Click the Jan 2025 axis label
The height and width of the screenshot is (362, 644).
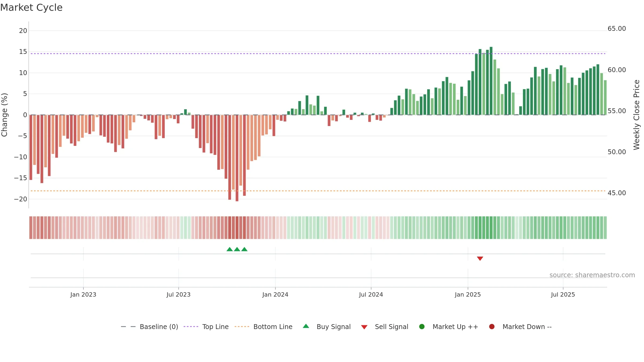(x=468, y=294)
